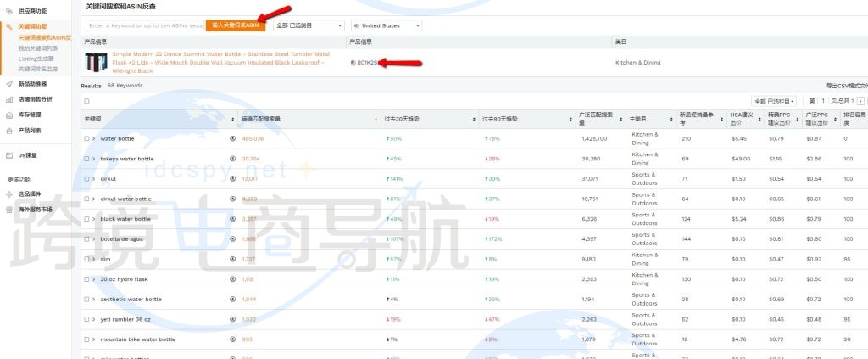Open 我的关键词列表 in the sidebar
The width and height of the screenshot is (868, 359).
[40, 48]
